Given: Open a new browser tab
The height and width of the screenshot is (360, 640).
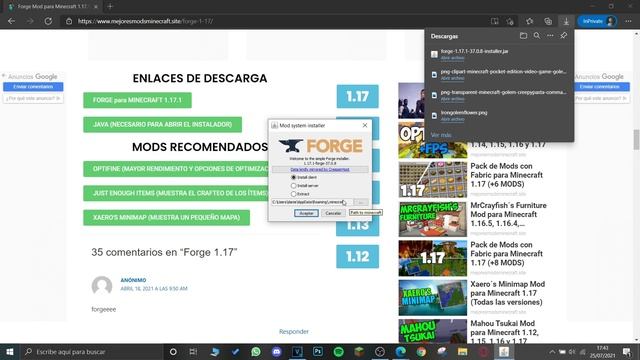Looking at the screenshot, I should [110, 7].
